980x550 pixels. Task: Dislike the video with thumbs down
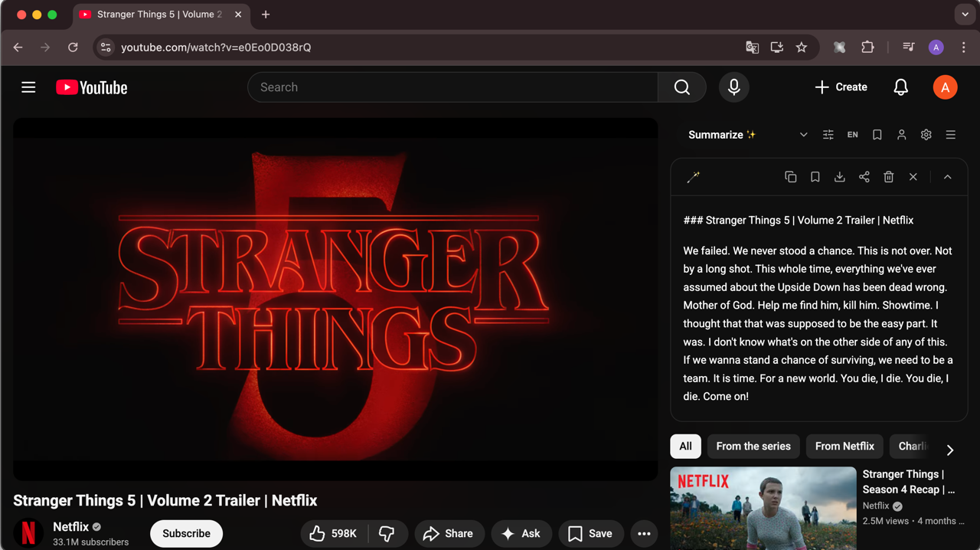point(387,534)
